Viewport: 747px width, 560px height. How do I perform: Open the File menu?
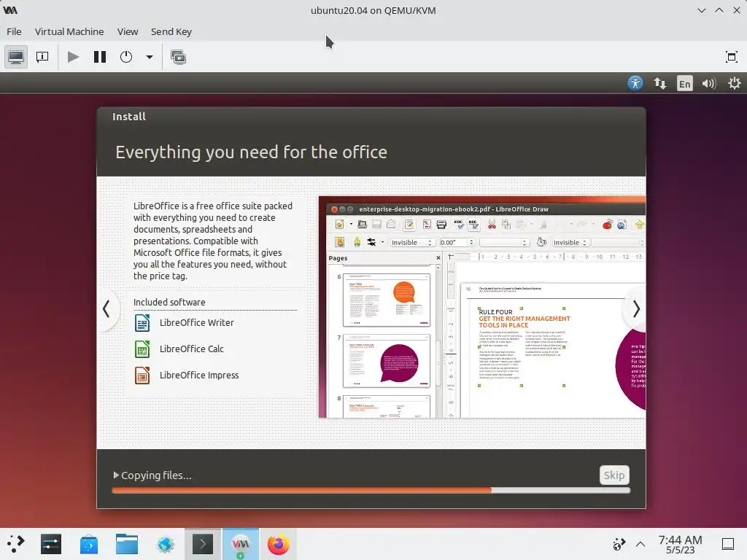point(14,31)
